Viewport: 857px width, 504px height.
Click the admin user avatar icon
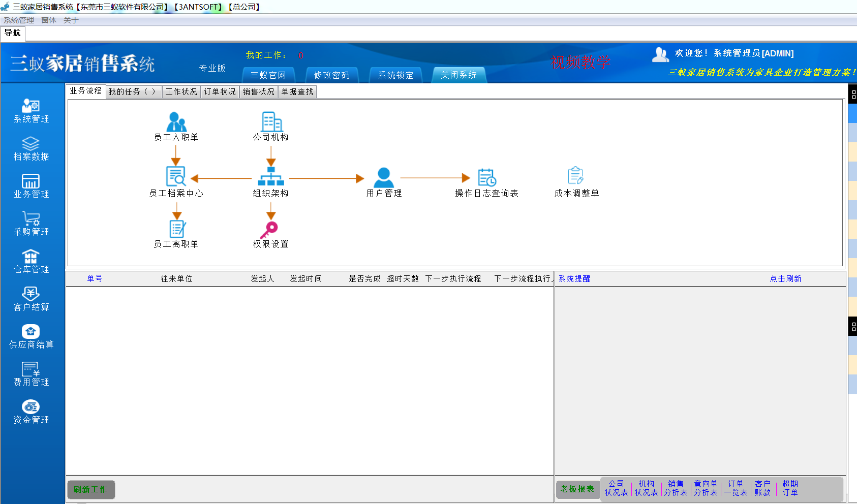tap(660, 54)
